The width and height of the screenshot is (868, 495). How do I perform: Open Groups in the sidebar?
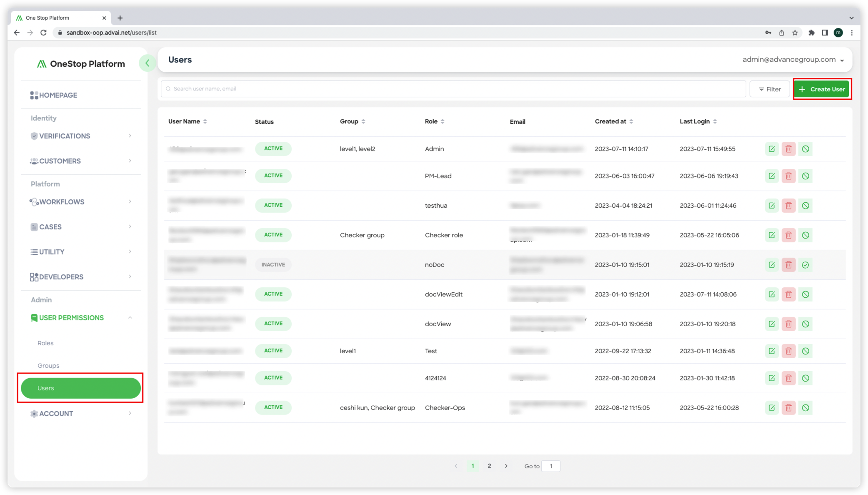(48, 366)
